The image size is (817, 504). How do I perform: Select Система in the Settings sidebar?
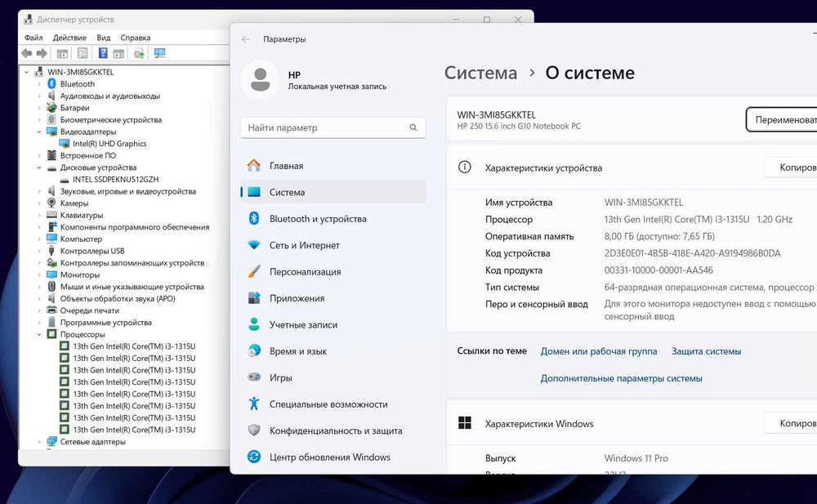pos(333,192)
